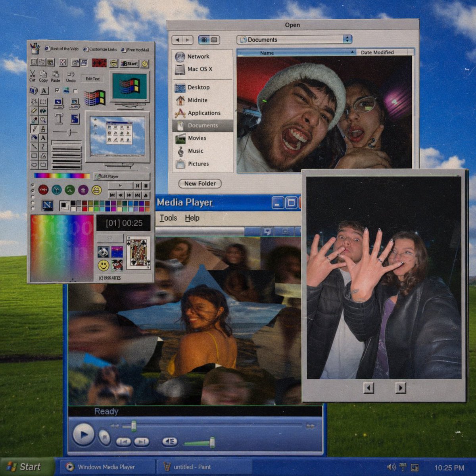Click the red circle icon
Viewport: 476px width, 476px height.
pos(43,190)
